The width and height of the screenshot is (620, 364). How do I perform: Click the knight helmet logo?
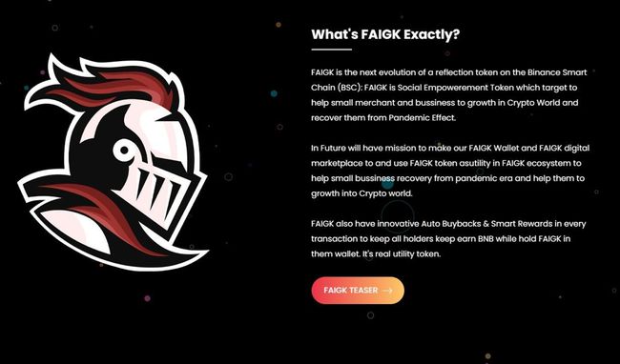pos(113,162)
